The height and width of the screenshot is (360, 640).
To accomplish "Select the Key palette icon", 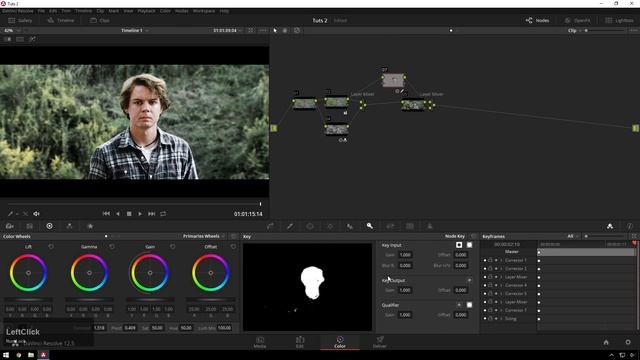I will coord(370,226).
